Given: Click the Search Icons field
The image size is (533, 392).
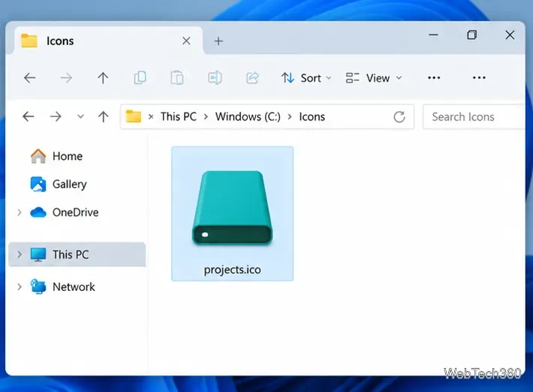Looking at the screenshot, I should [x=474, y=116].
